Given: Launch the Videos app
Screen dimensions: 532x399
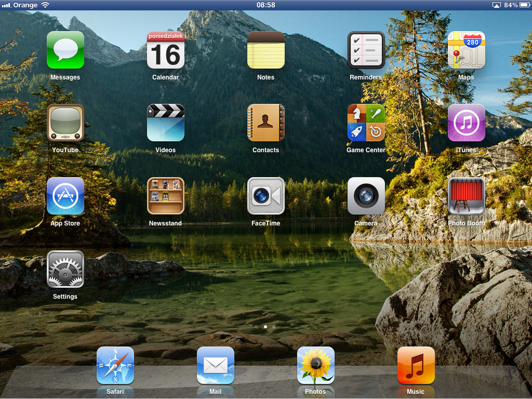Looking at the screenshot, I should [x=166, y=123].
